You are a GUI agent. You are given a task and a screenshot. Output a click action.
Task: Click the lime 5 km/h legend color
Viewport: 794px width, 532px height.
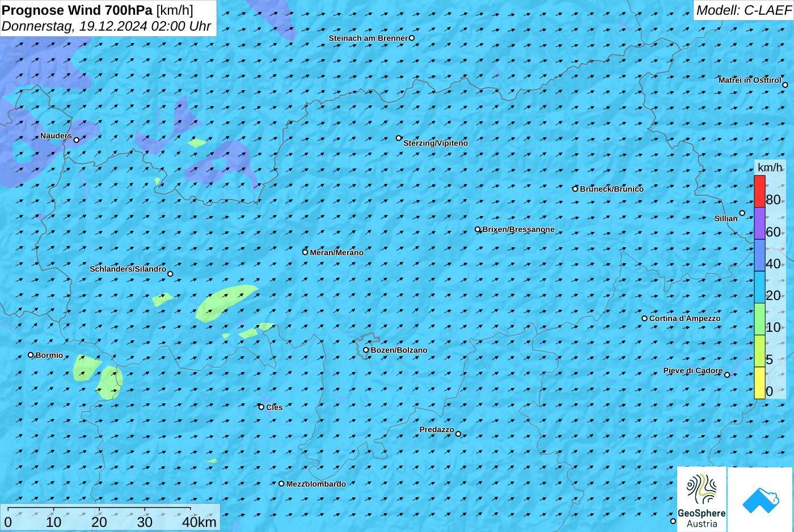(x=759, y=351)
